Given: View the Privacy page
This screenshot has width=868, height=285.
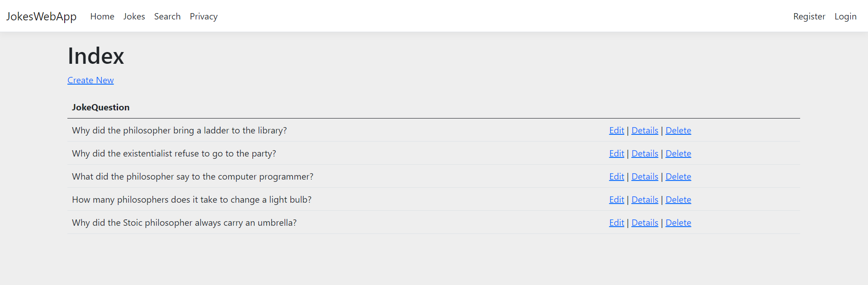Looking at the screenshot, I should pos(204,16).
